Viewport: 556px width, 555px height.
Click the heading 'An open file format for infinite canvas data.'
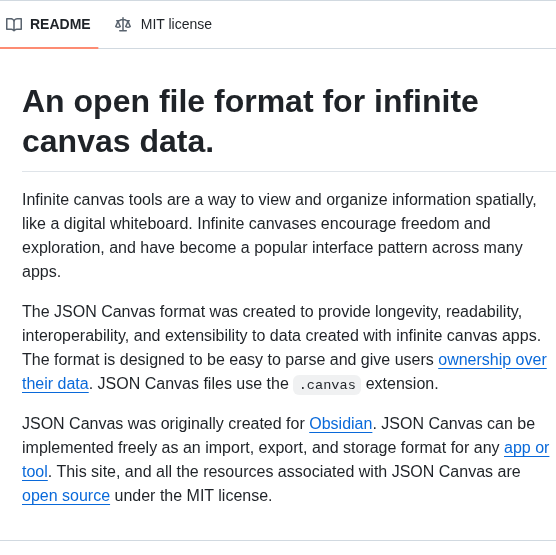tap(250, 121)
